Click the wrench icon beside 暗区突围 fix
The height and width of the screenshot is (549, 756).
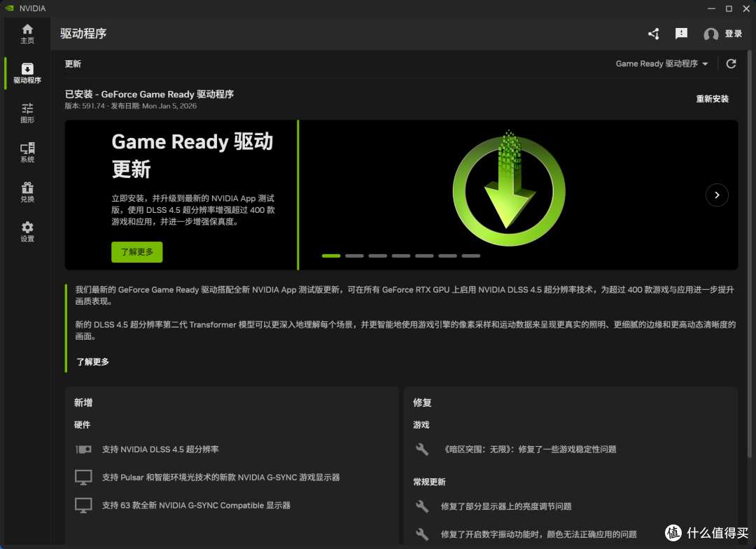tap(422, 450)
